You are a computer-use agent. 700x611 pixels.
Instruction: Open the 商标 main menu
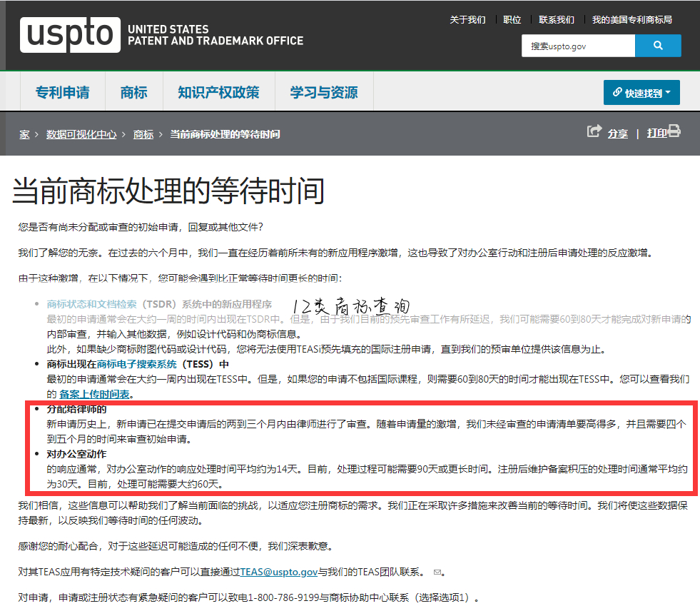[134, 93]
